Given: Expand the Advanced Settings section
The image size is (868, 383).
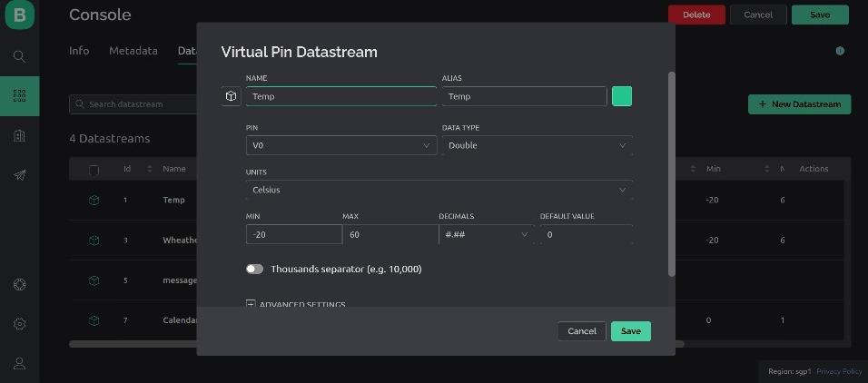Looking at the screenshot, I should click(296, 304).
